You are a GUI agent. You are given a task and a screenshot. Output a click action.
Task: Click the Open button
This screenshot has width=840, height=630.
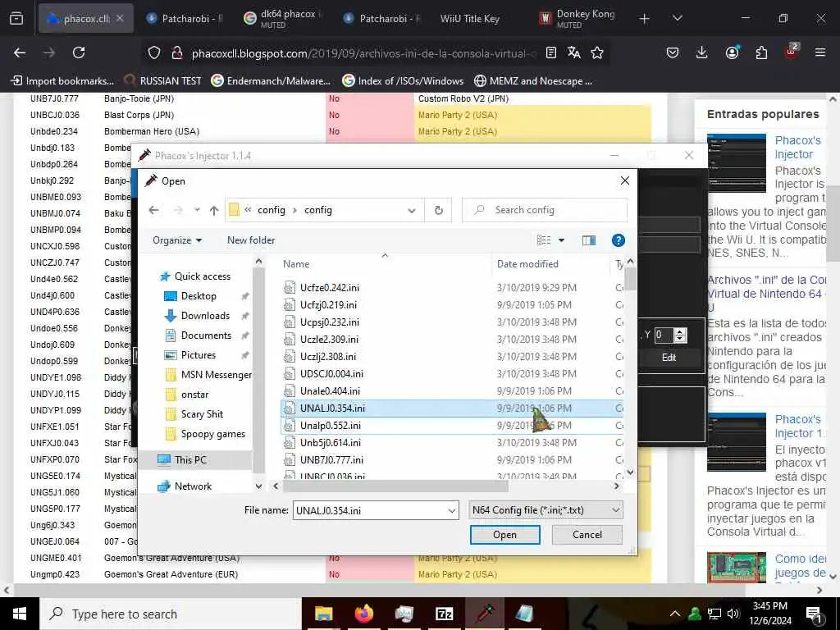pyautogui.click(x=504, y=535)
